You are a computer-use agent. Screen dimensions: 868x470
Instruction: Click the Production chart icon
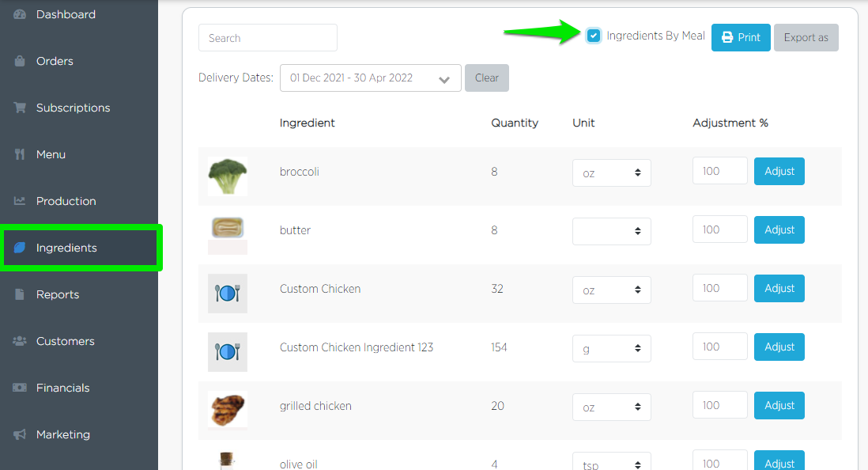(20, 201)
